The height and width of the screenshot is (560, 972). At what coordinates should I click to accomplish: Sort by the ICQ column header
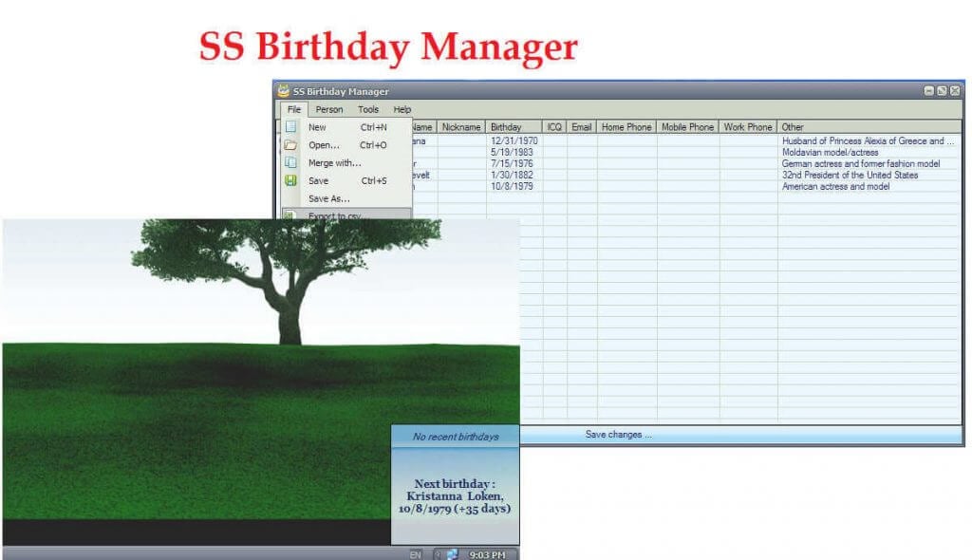(x=554, y=126)
